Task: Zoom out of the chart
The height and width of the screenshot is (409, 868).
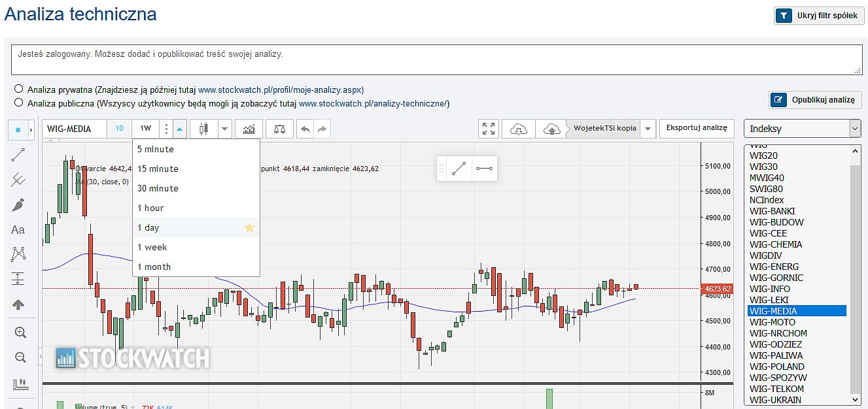Action: point(20,357)
